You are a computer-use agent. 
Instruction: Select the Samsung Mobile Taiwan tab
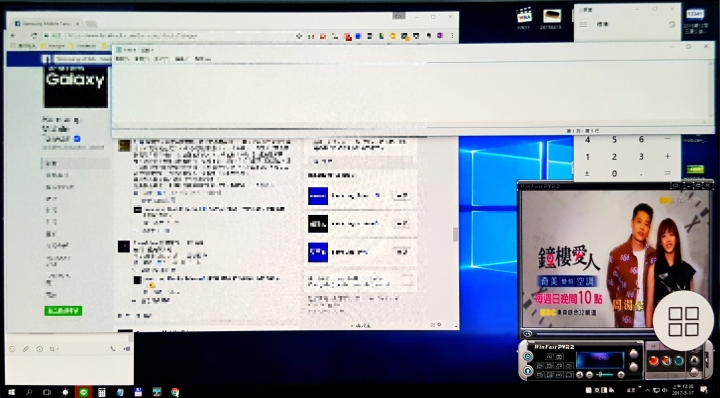click(x=47, y=23)
